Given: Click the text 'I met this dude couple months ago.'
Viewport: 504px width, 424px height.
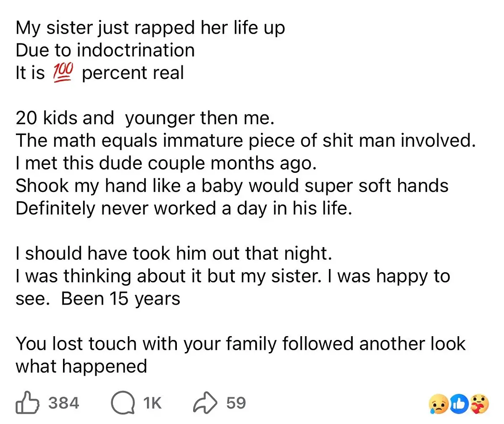Looking at the screenshot, I should [x=166, y=163].
